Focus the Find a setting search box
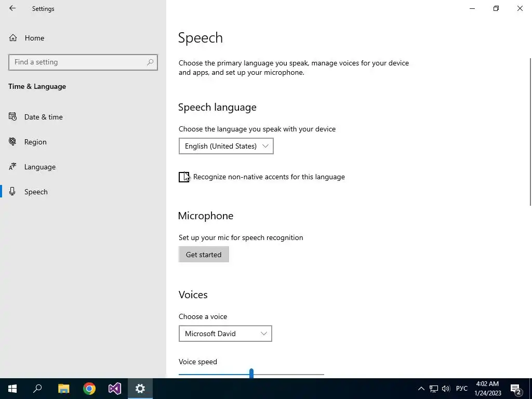This screenshot has height=399, width=532. point(83,62)
